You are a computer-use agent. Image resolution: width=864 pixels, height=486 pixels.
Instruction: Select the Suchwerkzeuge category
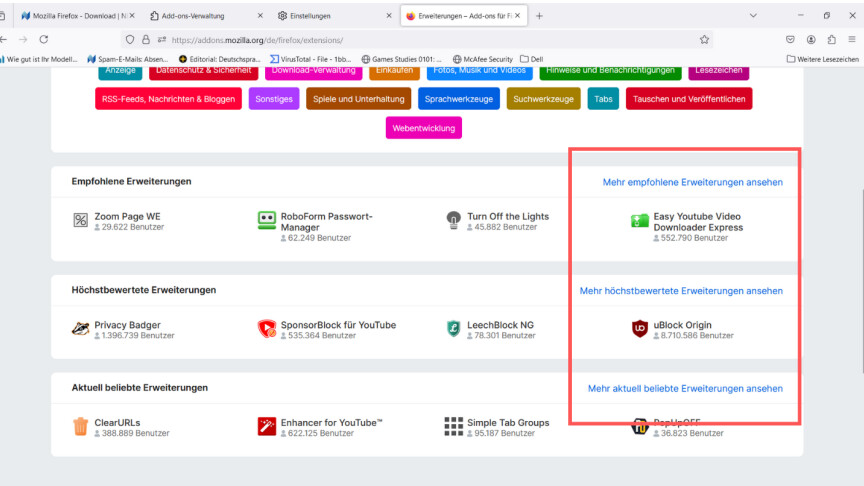tap(543, 99)
